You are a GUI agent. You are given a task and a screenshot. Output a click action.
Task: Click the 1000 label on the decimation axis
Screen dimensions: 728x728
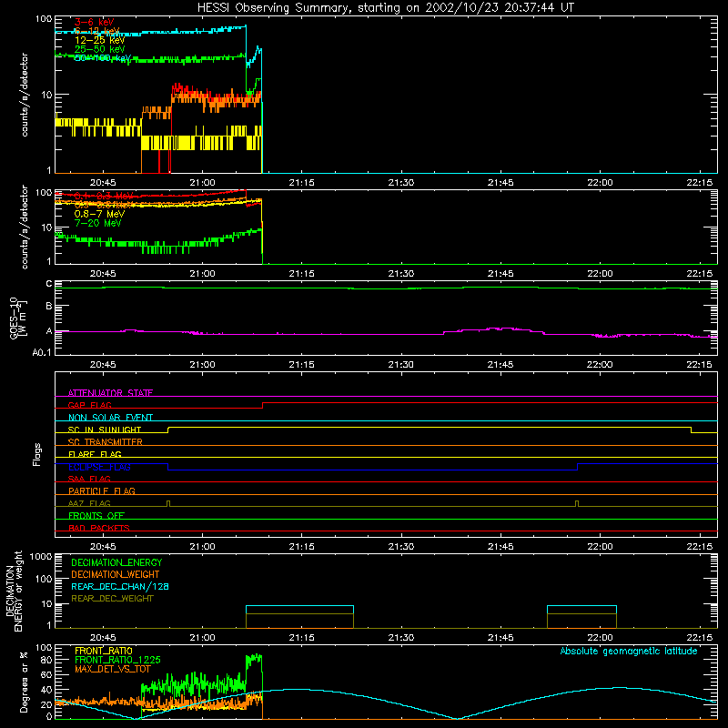[x=41, y=556]
